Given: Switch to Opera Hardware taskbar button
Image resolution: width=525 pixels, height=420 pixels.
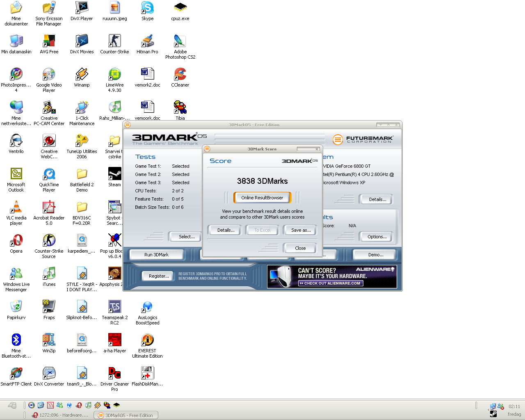Looking at the screenshot, I should [61, 415].
